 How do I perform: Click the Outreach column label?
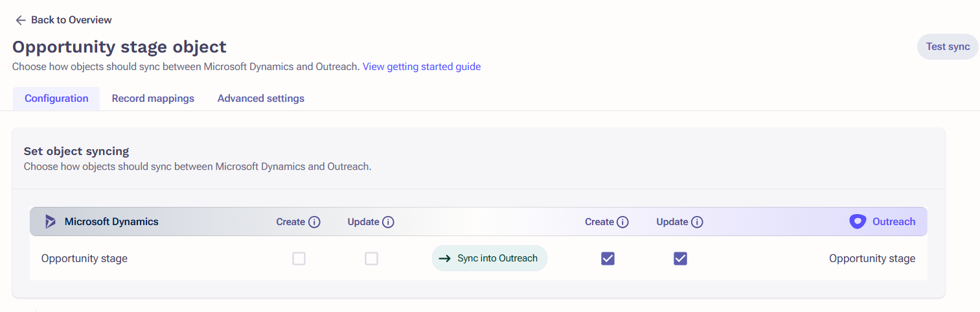(894, 222)
